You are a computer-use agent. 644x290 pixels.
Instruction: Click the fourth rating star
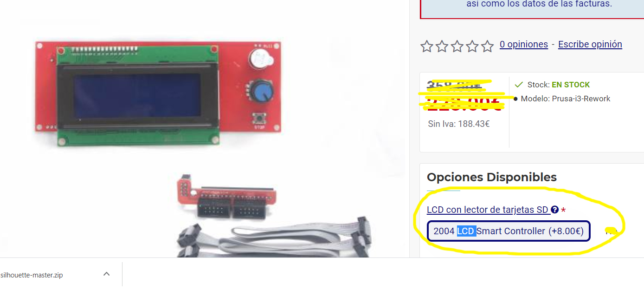coord(472,46)
